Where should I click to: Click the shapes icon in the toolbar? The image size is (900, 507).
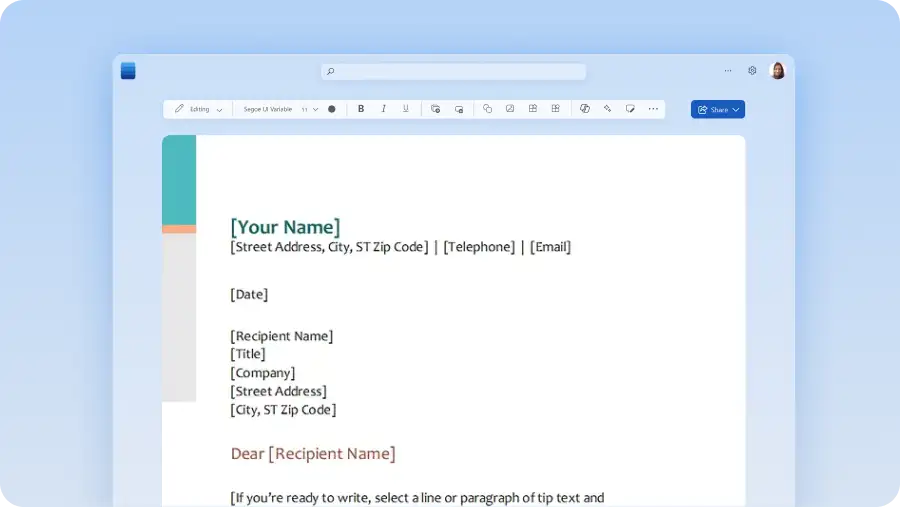pyautogui.click(x=487, y=109)
